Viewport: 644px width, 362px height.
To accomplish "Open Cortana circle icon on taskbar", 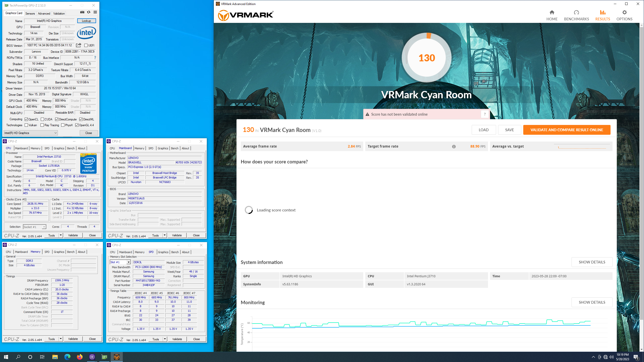I will pyautogui.click(x=30, y=357).
